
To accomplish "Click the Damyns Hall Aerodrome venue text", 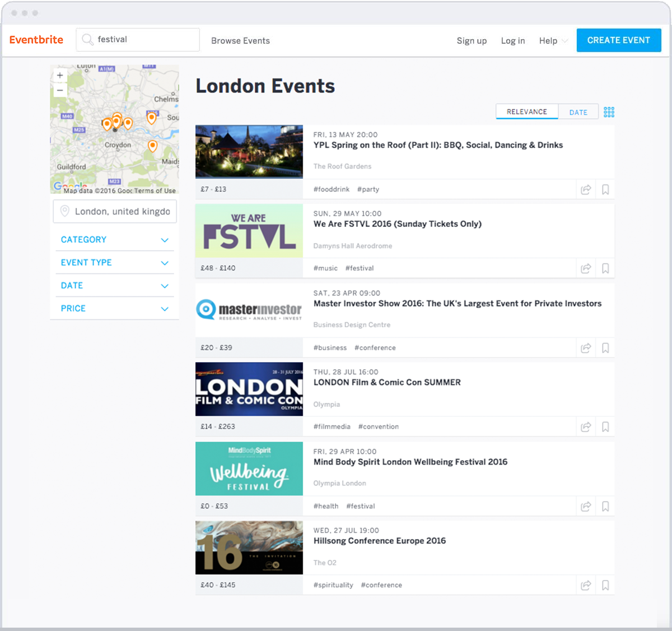I will coord(353,246).
